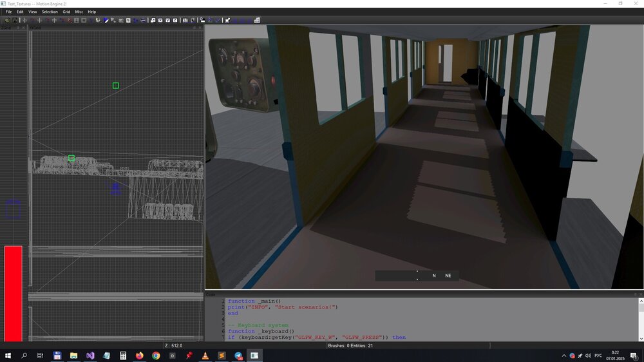
Task: Click the red bar in the ZGrid view
Action: coord(13,293)
